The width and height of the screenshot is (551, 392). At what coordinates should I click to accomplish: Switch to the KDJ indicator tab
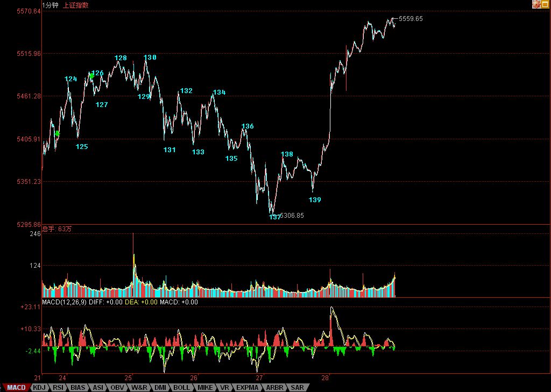point(39,387)
